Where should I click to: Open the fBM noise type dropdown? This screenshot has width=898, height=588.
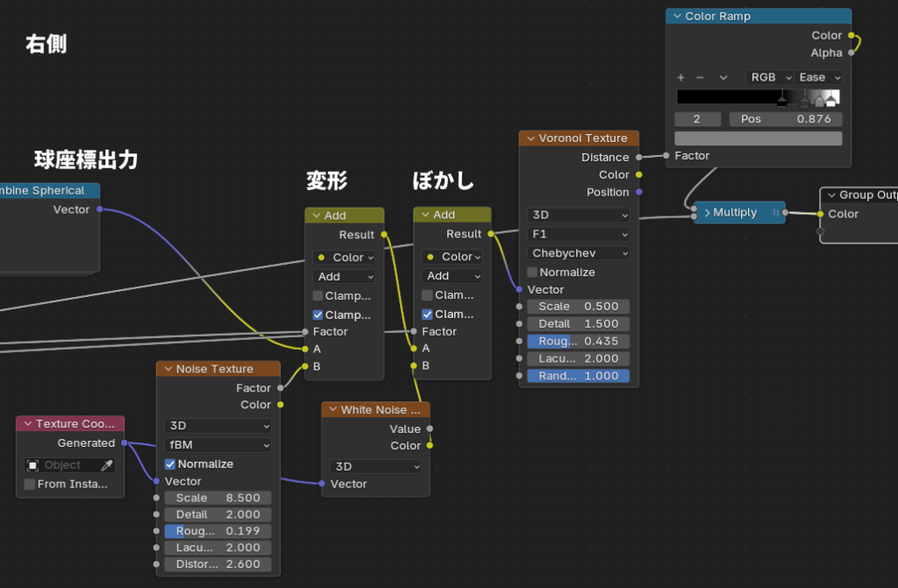(x=217, y=445)
